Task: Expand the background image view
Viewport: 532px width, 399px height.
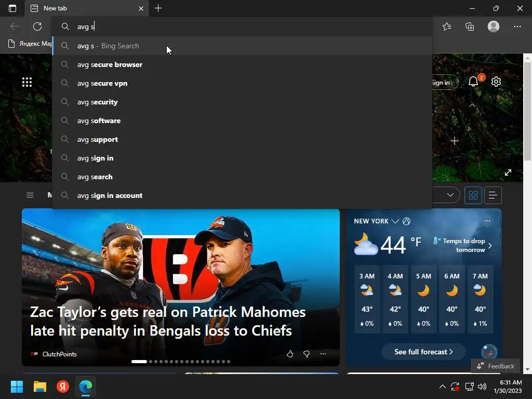Action: coord(508,172)
